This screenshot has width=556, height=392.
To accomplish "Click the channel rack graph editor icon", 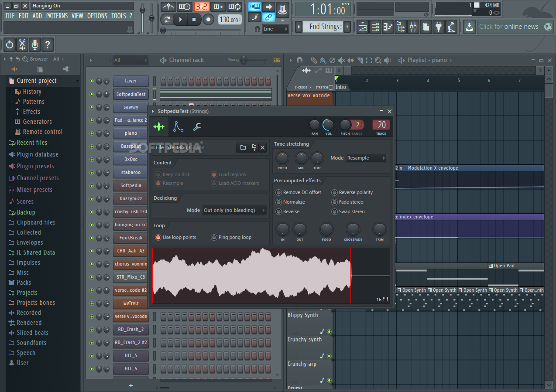I will click(277, 60).
